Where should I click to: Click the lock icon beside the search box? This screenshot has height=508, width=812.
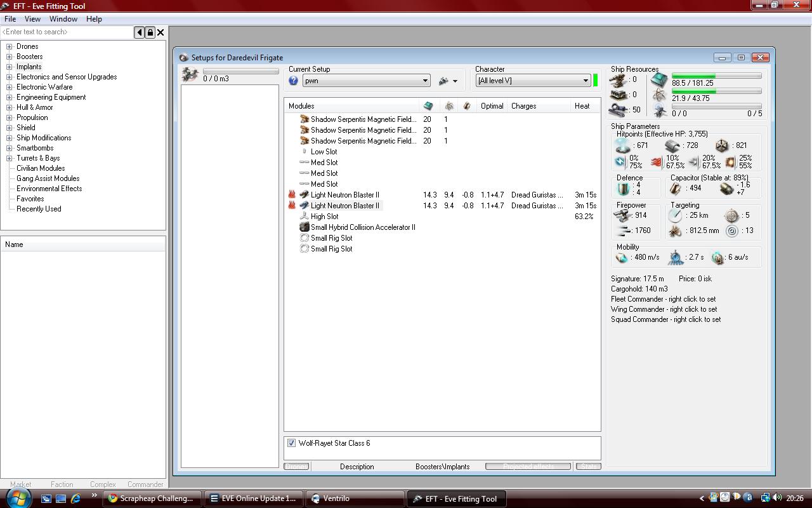(150, 32)
